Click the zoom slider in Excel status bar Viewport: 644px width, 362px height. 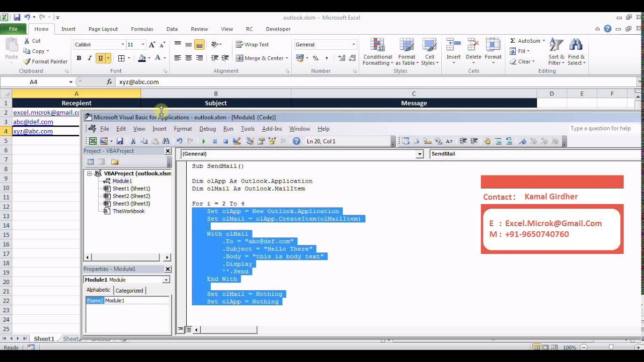611,347
